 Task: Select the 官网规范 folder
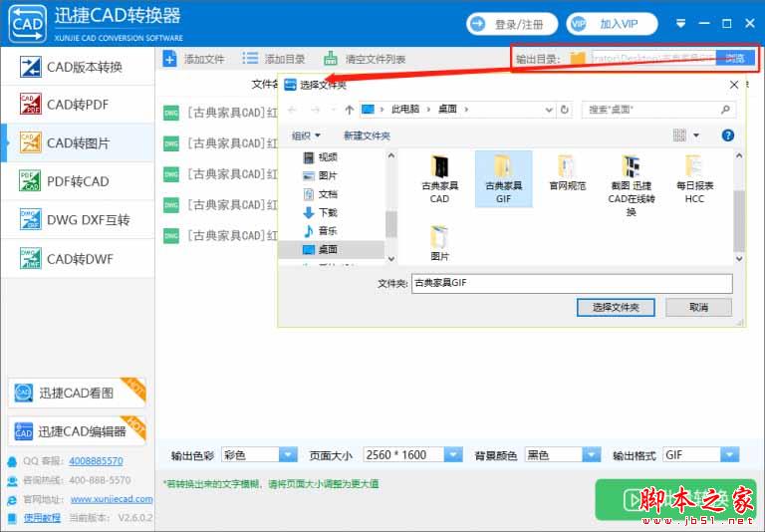click(x=568, y=172)
